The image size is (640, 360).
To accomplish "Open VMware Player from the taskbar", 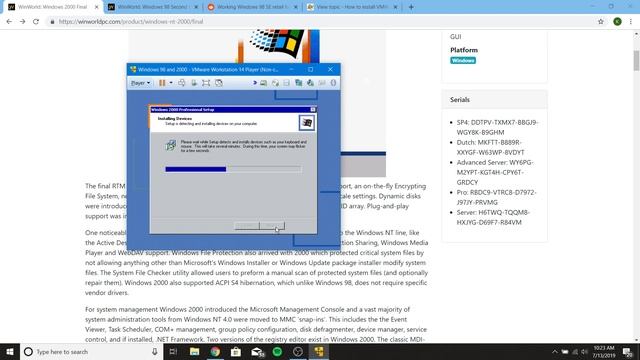I will 319,351.
